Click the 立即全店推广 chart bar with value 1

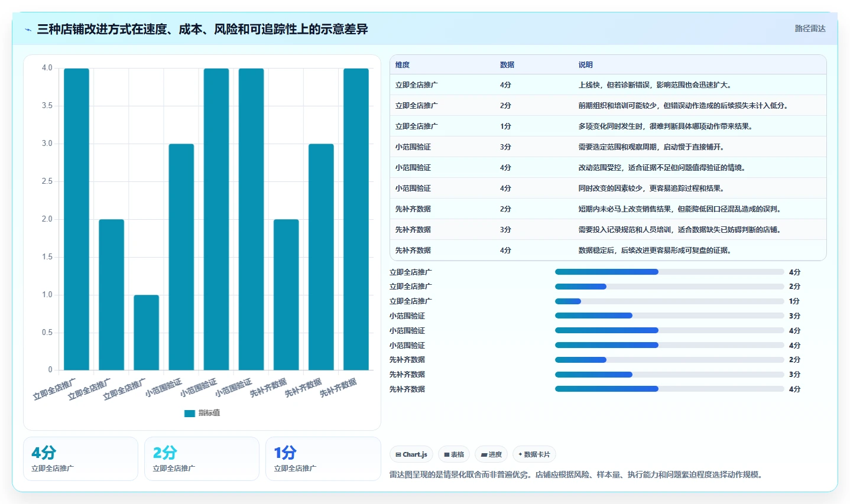(x=146, y=333)
